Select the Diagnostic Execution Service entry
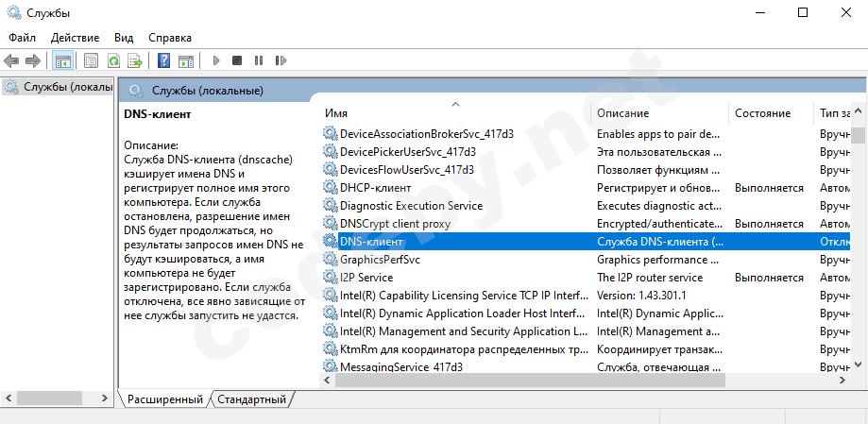This screenshot has height=424, width=868. click(411, 205)
